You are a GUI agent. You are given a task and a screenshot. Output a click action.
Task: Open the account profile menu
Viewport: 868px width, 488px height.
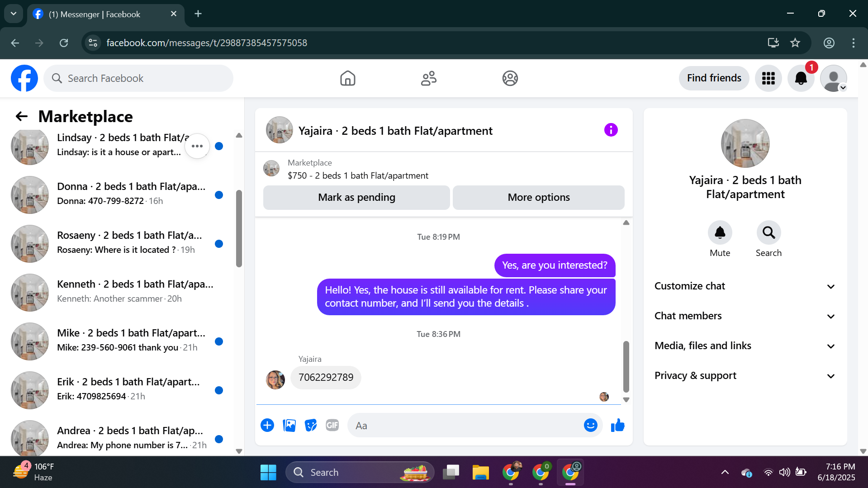[x=833, y=78]
